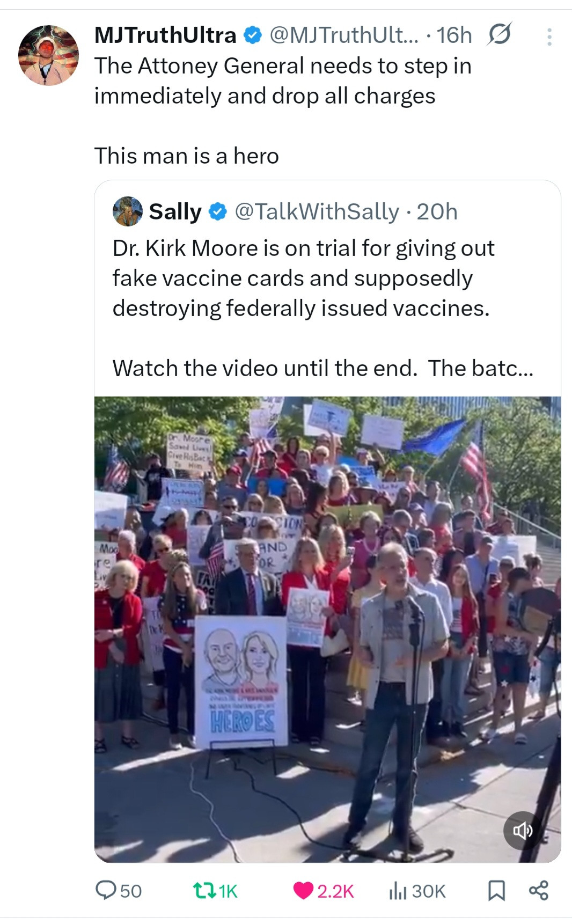The height and width of the screenshot is (924, 572).
Task: Reply using the comment icon with 50
Action: [x=118, y=891]
